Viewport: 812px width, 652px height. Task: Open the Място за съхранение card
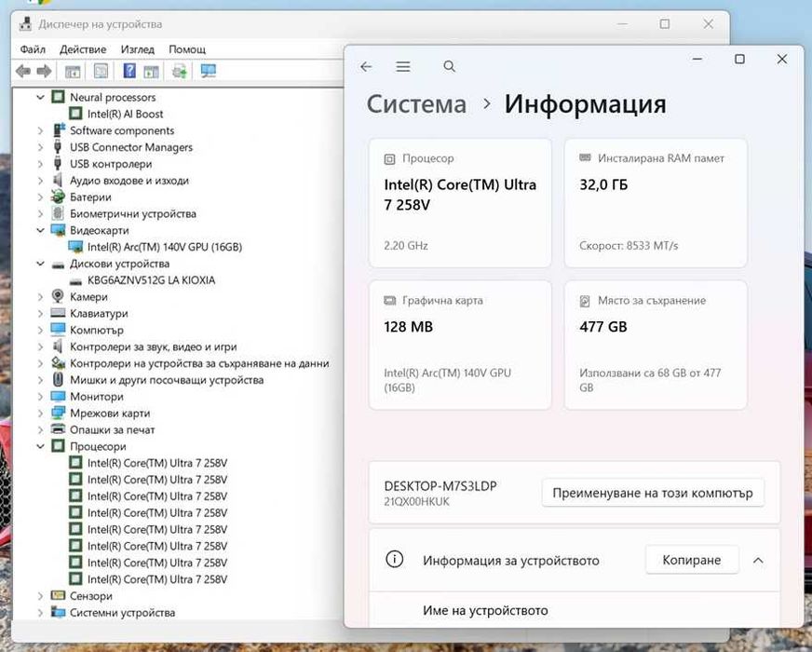coord(656,345)
